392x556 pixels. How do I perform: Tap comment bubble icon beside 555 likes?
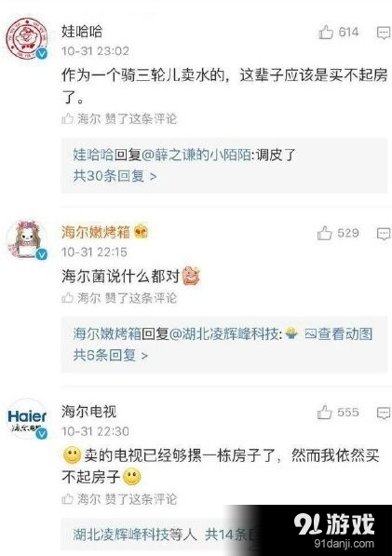[x=383, y=413]
